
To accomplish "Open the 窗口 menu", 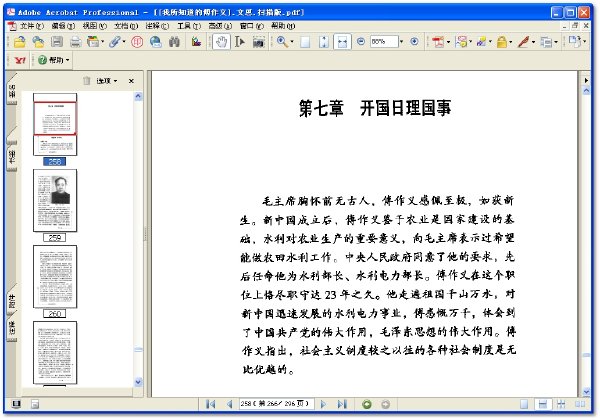I will tap(251, 26).
